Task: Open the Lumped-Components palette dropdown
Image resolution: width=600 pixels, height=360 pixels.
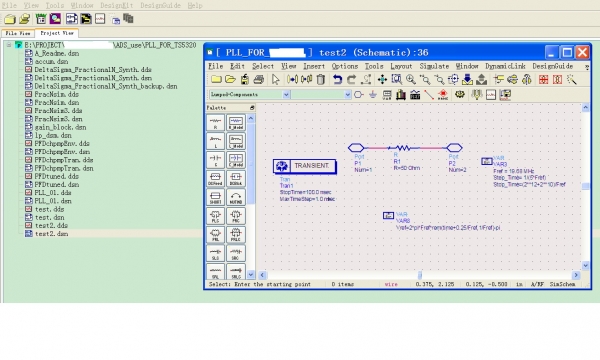Action: [249, 94]
